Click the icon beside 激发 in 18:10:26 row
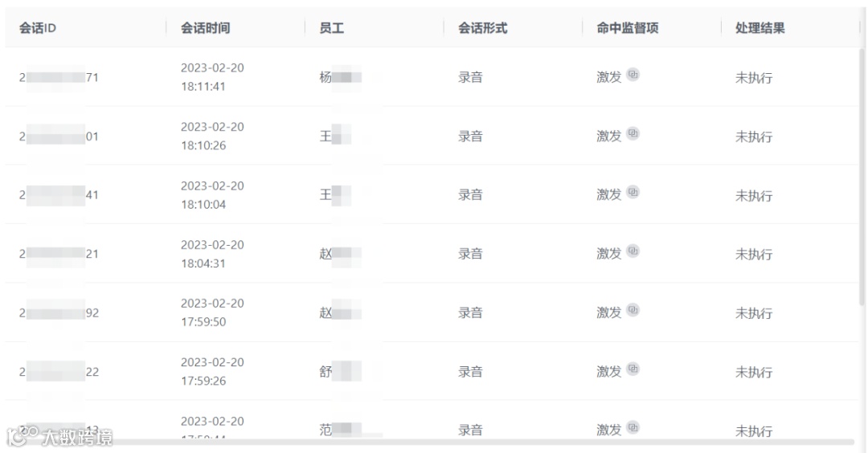868x453 pixels. pyautogui.click(x=633, y=133)
